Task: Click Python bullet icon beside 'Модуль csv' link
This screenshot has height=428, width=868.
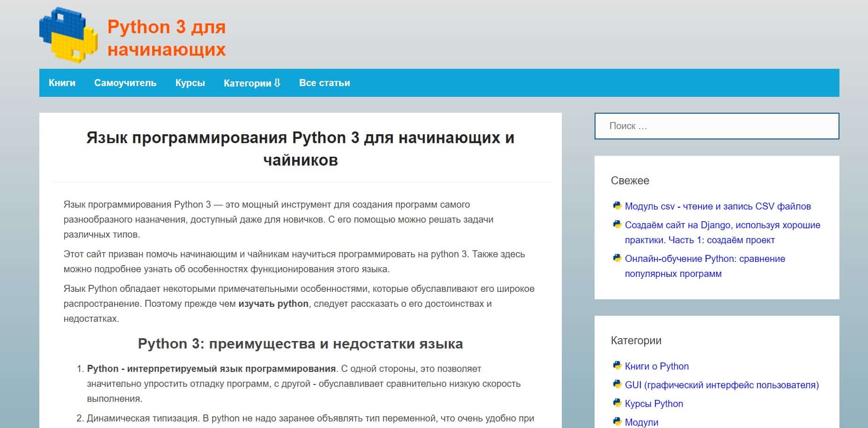Action: [x=617, y=206]
